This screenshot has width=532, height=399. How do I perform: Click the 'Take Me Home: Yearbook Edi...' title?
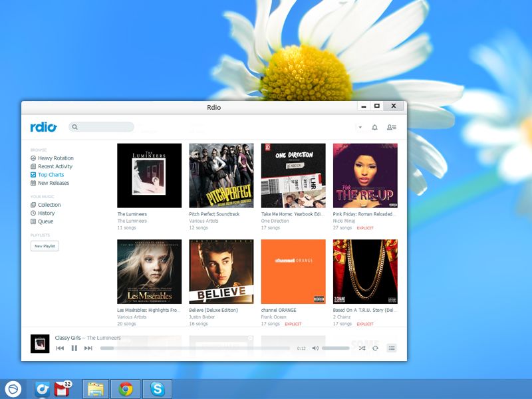pos(293,214)
